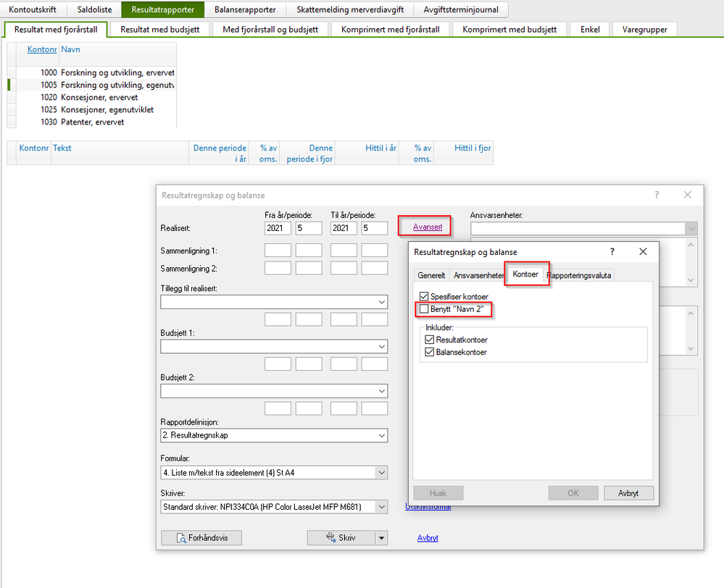Select Resultat med fjorårstall sub-tab

point(56,30)
